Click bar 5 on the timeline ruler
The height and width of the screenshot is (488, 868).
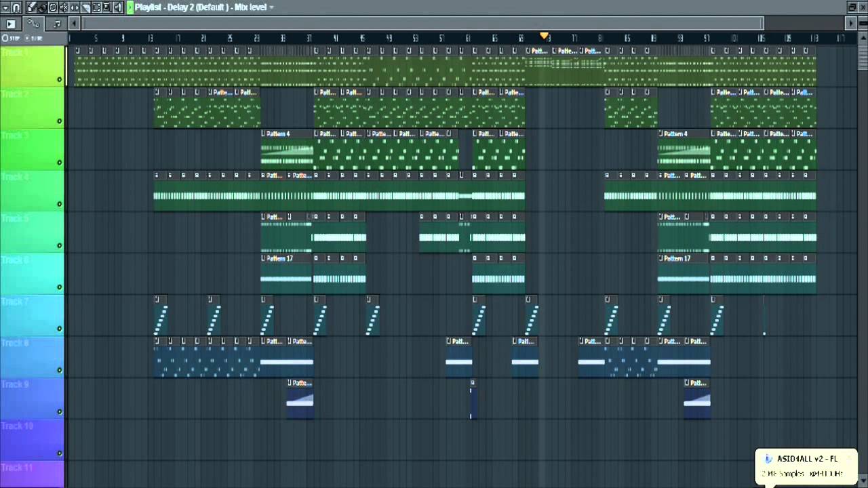click(x=96, y=39)
